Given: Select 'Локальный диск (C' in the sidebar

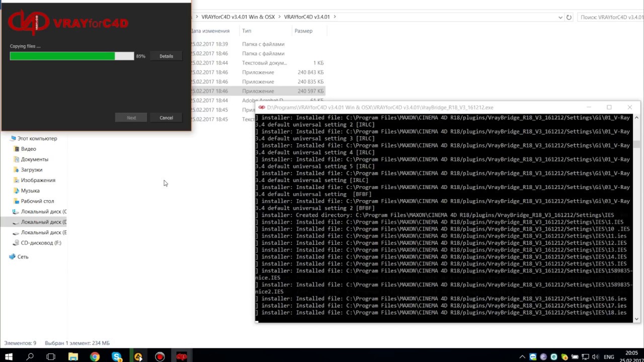Looking at the screenshot, I should 44,212.
